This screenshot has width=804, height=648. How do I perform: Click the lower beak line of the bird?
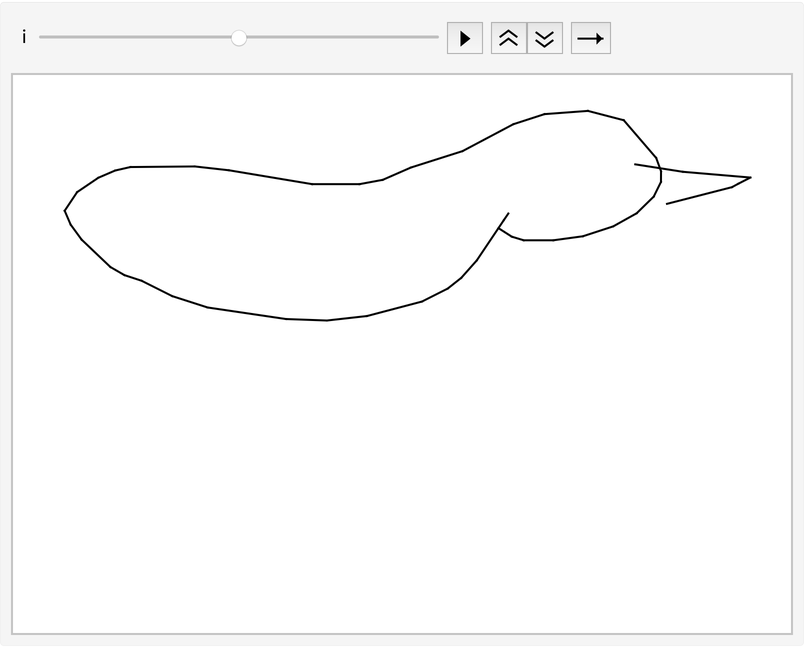(700, 195)
